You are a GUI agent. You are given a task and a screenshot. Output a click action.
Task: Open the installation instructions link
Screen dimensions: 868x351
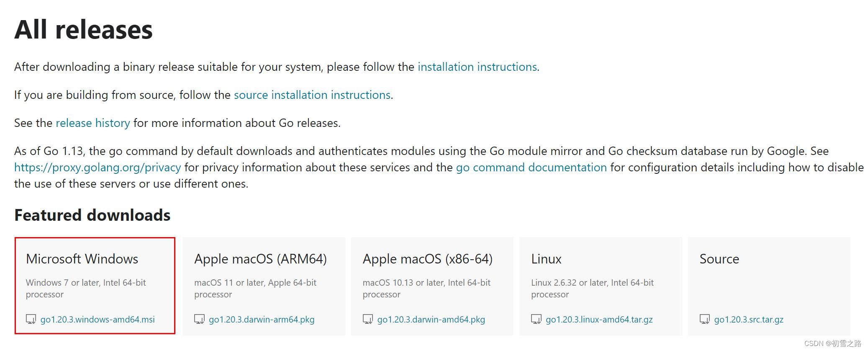[x=477, y=67]
